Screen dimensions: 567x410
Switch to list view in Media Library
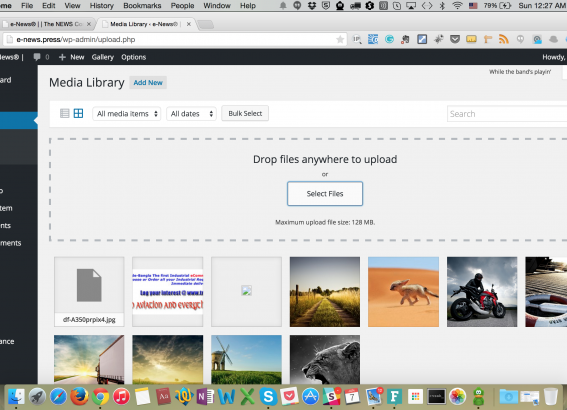coord(64,114)
